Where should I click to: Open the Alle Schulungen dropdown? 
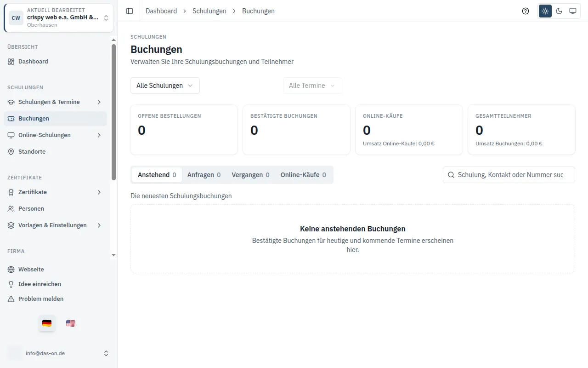click(x=165, y=86)
